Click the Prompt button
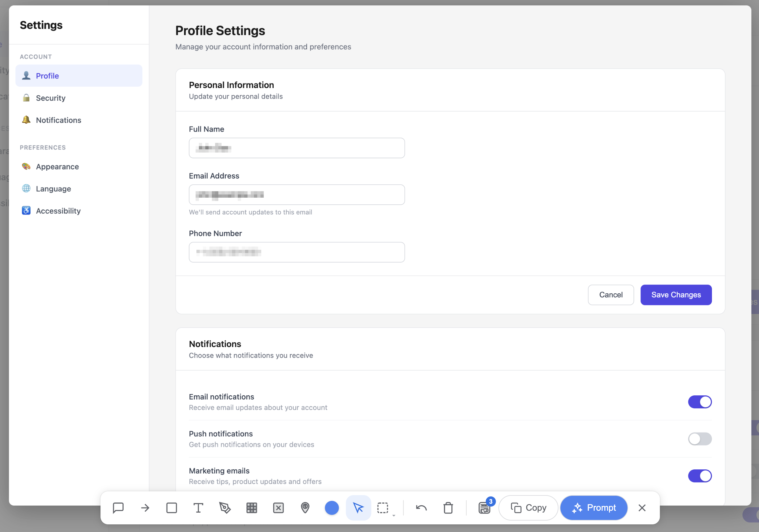Image resolution: width=759 pixels, height=532 pixels. click(594, 508)
